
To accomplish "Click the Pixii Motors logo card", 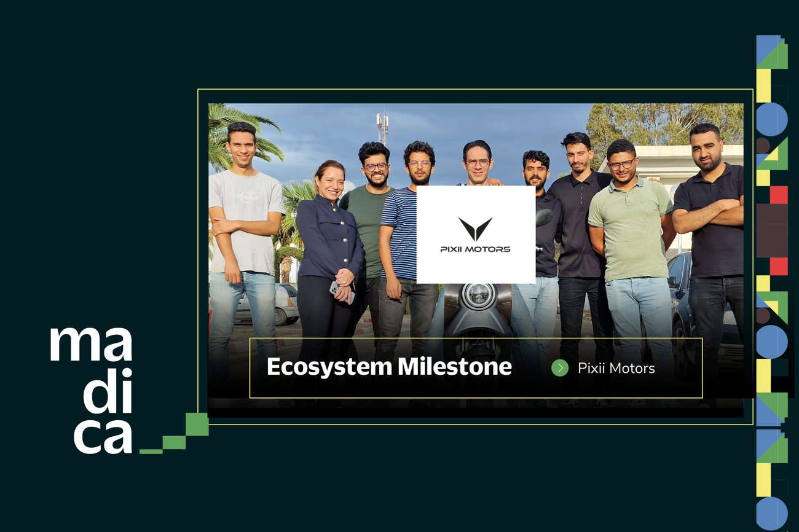I will pyautogui.click(x=476, y=235).
